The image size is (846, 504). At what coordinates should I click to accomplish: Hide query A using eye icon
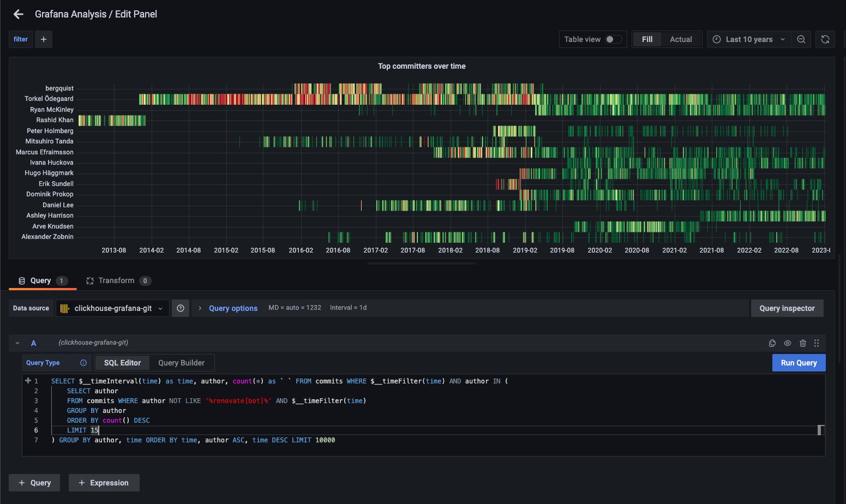click(x=788, y=343)
